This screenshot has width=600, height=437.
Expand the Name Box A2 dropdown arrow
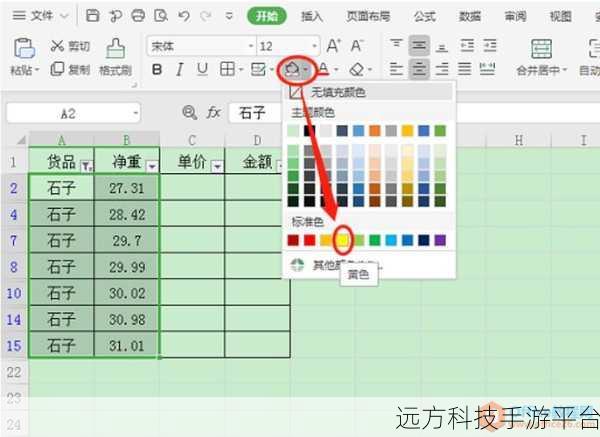click(135, 113)
